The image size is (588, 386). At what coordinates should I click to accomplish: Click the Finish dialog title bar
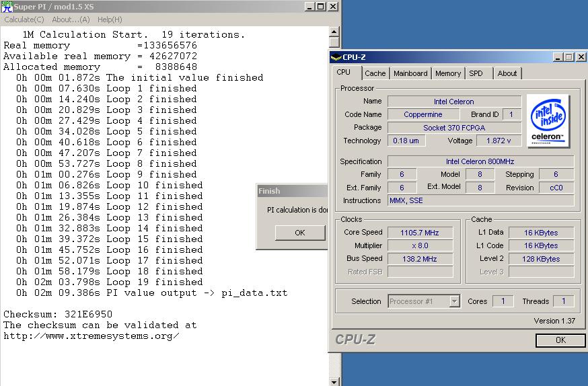pos(292,191)
